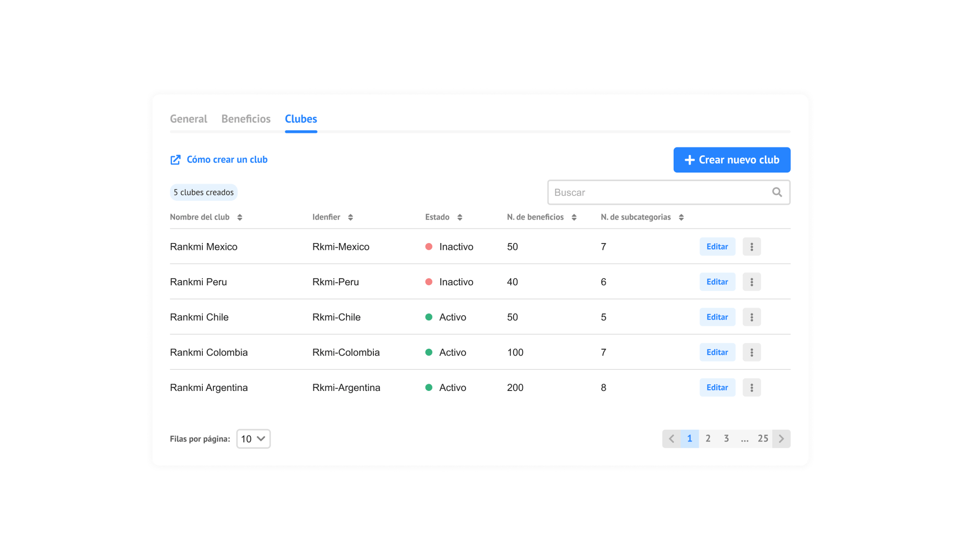Image resolution: width=961 pixels, height=560 pixels.
Task: Edit the Rankmi Chile club
Action: 717,317
